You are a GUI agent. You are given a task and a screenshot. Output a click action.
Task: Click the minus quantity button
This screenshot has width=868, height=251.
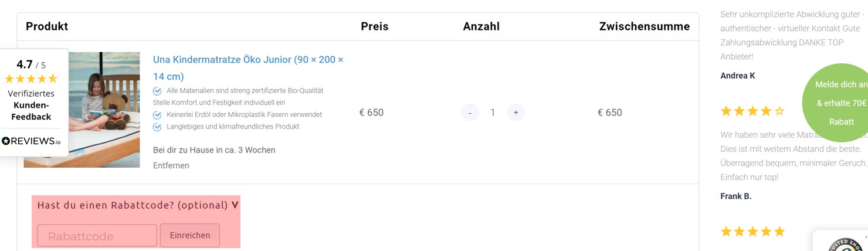pyautogui.click(x=470, y=113)
